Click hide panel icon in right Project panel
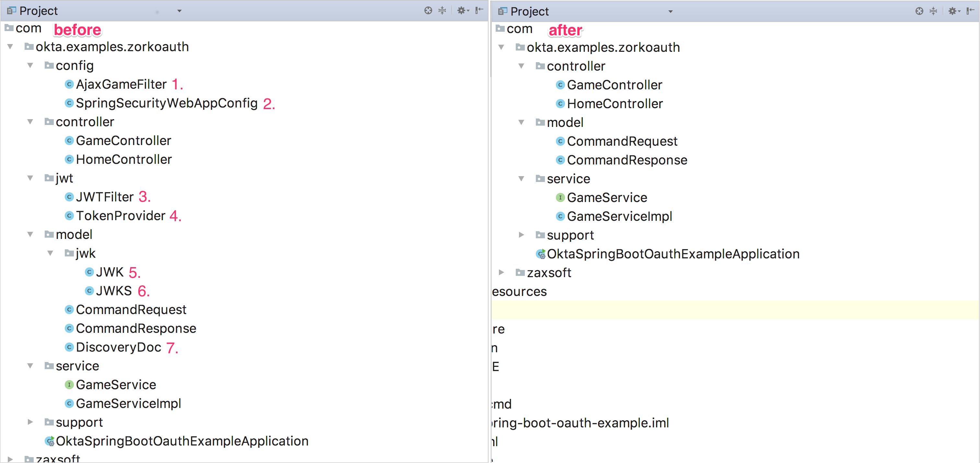Screen dimensions: 980x463 [970, 11]
